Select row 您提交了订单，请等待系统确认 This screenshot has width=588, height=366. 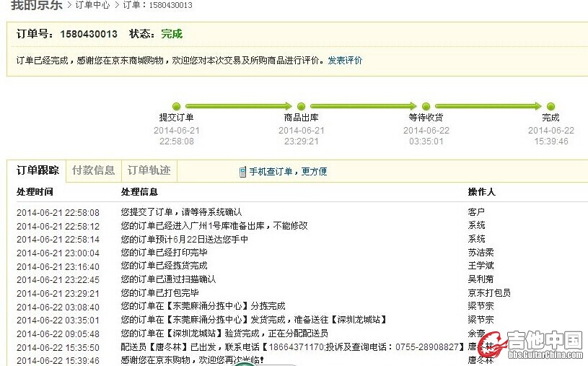pos(181,212)
